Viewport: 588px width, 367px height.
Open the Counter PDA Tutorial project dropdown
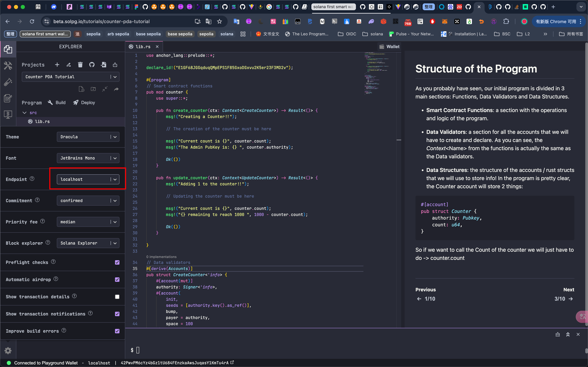pos(70,77)
